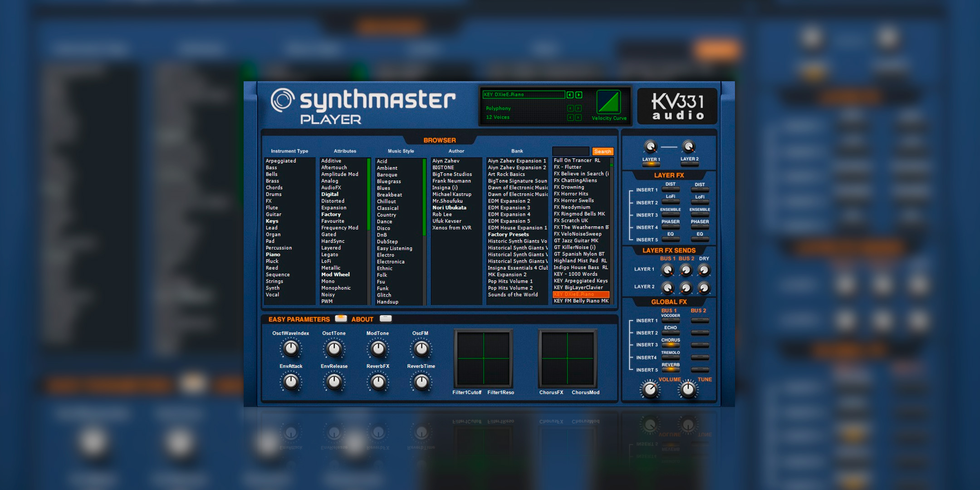
Task: Turn the EnvAttack knob
Action: point(291,382)
